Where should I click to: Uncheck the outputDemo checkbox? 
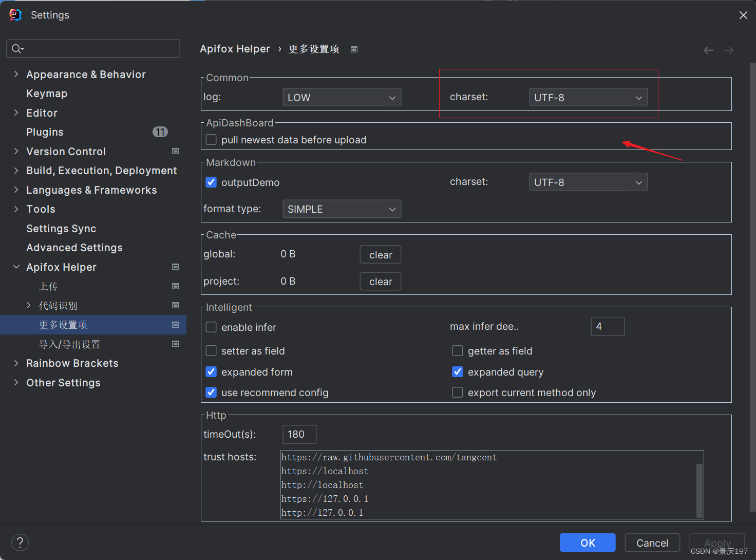pyautogui.click(x=211, y=182)
